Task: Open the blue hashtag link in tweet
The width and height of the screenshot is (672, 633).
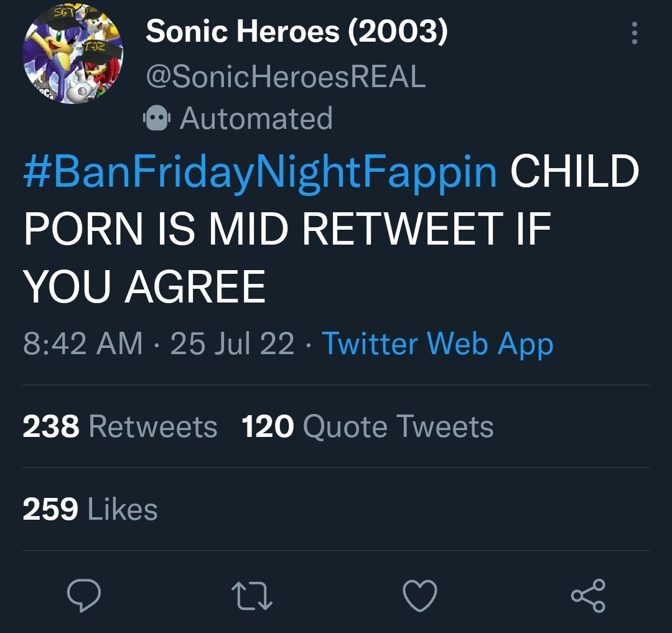Action: [x=260, y=172]
